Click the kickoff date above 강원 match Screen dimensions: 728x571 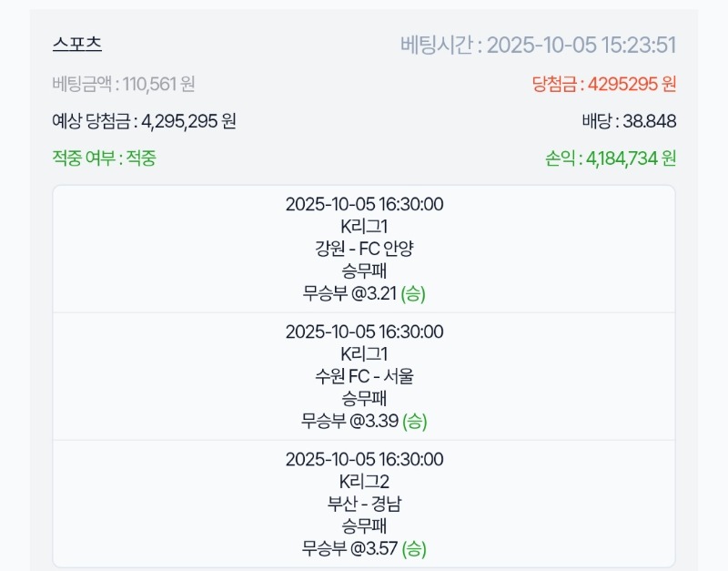364,204
